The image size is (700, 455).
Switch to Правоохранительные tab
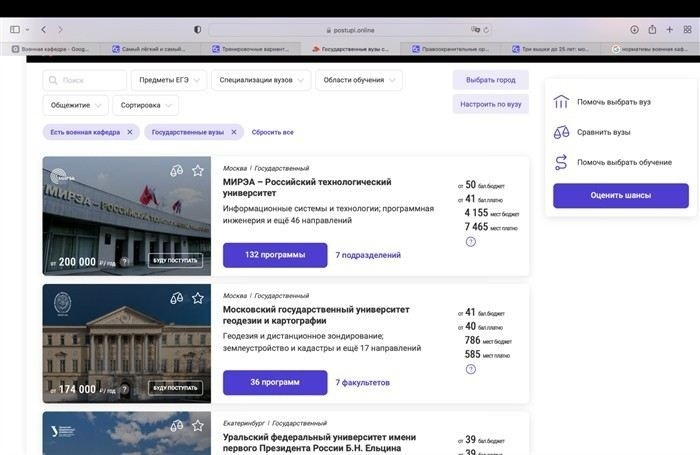click(x=451, y=49)
